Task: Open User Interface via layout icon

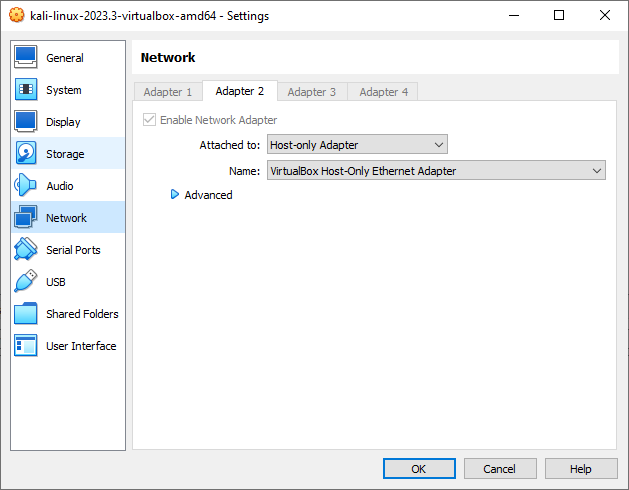Action: click(x=26, y=346)
